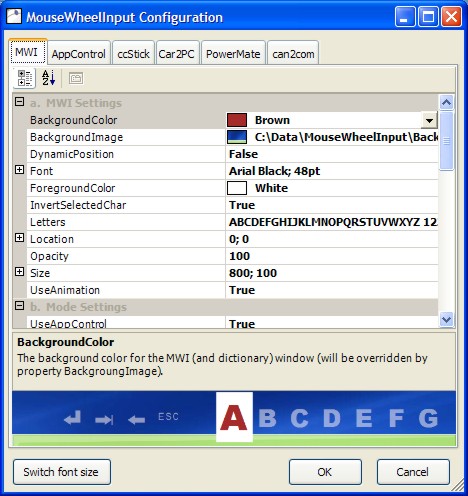Image resolution: width=468 pixels, height=496 pixels.
Task: Click the Enter arrow symbol in preview
Action: click(73, 418)
